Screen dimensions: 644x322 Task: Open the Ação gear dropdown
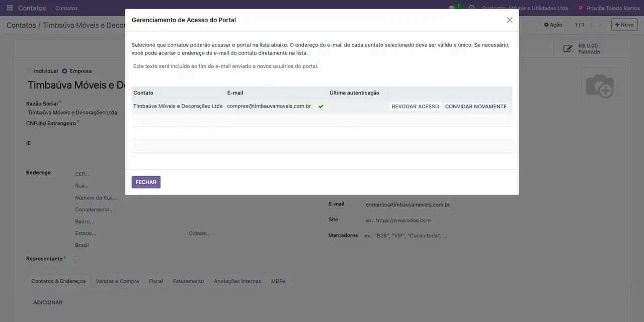(553, 25)
